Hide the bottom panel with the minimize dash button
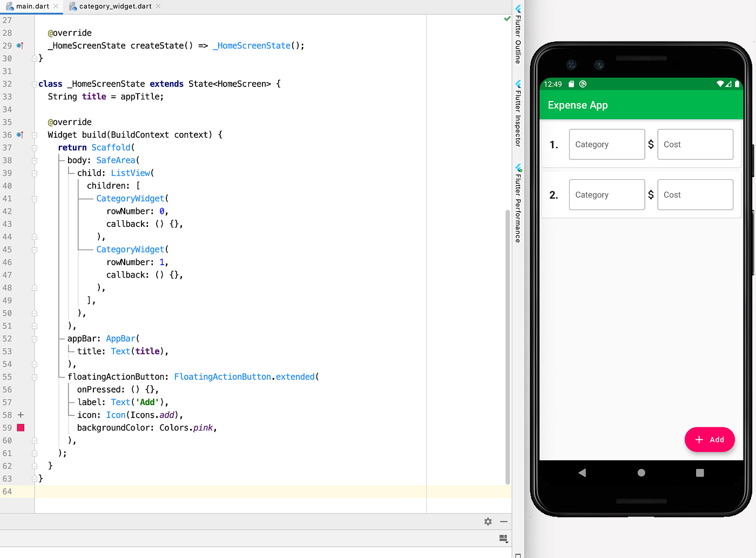The image size is (756, 558). coord(504,521)
